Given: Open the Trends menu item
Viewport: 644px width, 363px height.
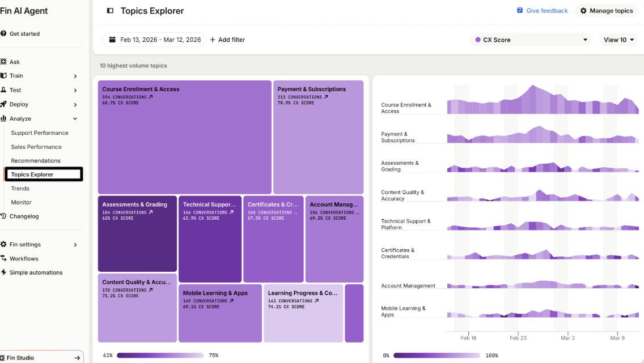Looking at the screenshot, I should pyautogui.click(x=20, y=188).
